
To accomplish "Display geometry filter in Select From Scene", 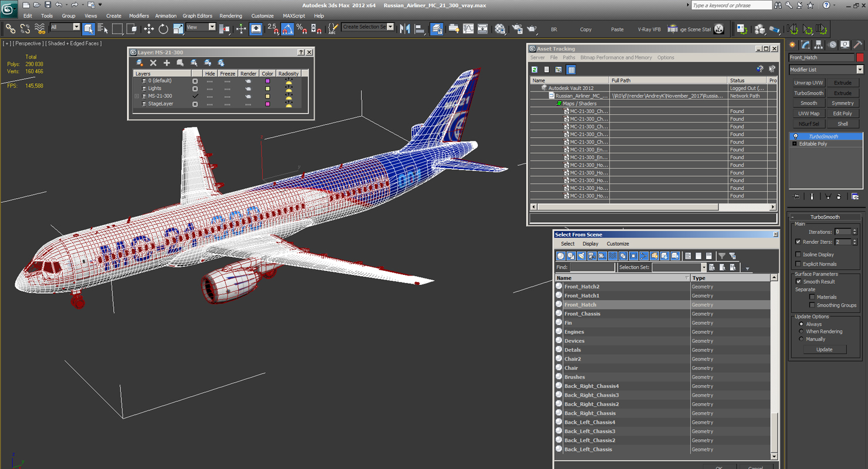I will 561,256.
